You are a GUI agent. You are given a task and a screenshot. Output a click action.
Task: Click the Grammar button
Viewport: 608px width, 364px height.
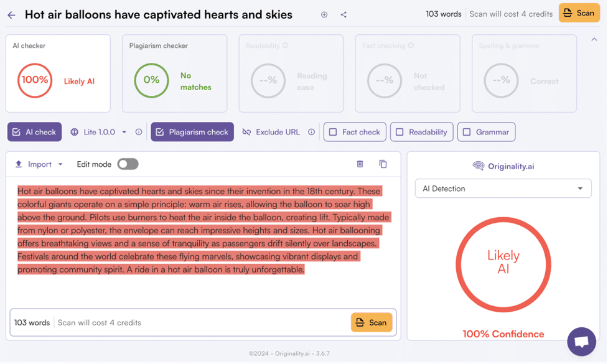(486, 132)
